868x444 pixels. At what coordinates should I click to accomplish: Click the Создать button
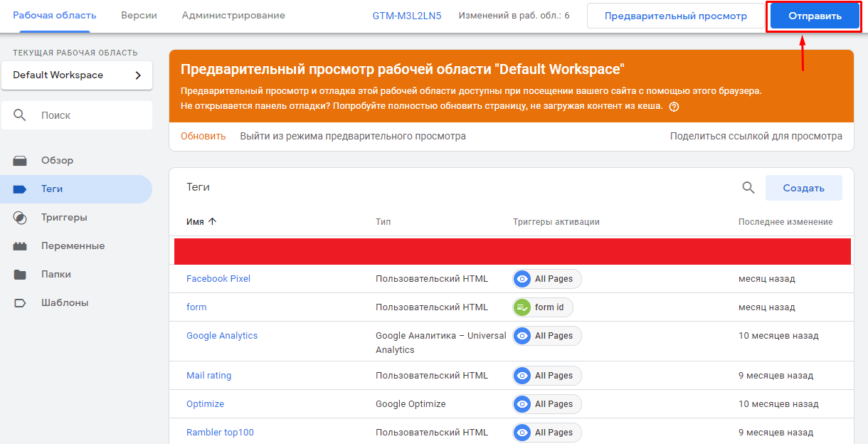click(803, 188)
